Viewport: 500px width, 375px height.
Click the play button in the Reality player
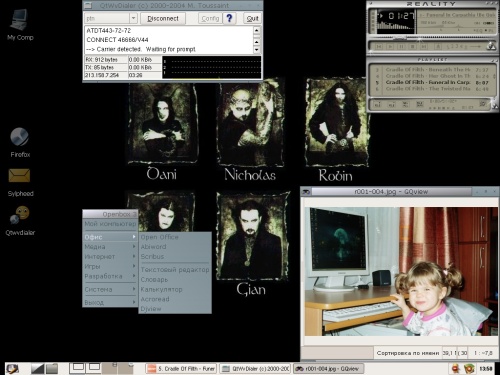coord(390,47)
